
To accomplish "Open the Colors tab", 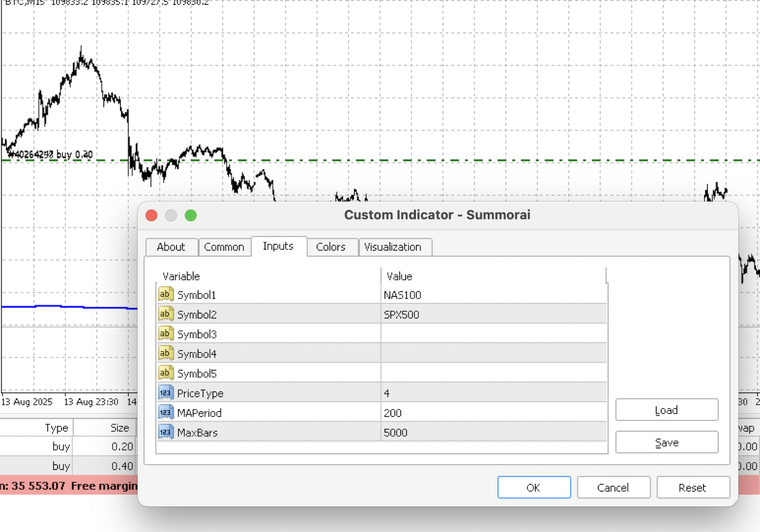I will 331,247.
